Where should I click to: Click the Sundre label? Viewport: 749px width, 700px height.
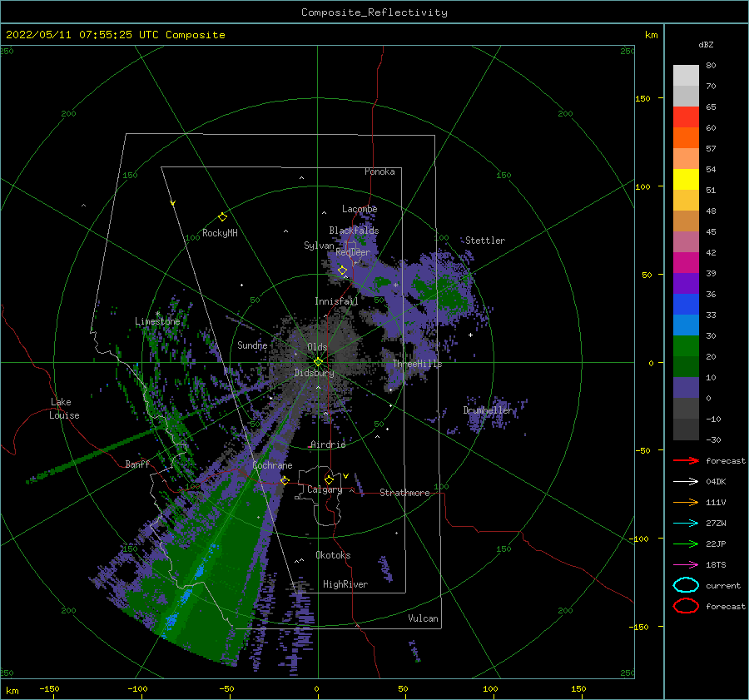[252, 345]
